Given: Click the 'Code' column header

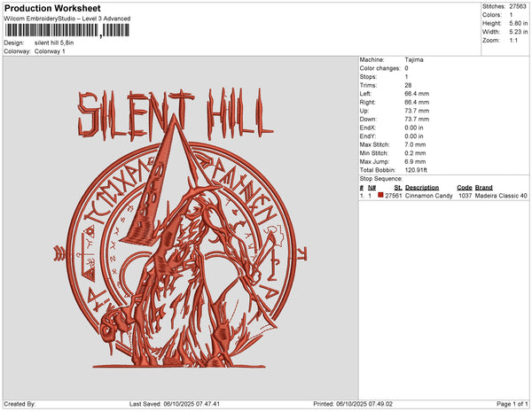Looking at the screenshot, I should coord(465,188).
